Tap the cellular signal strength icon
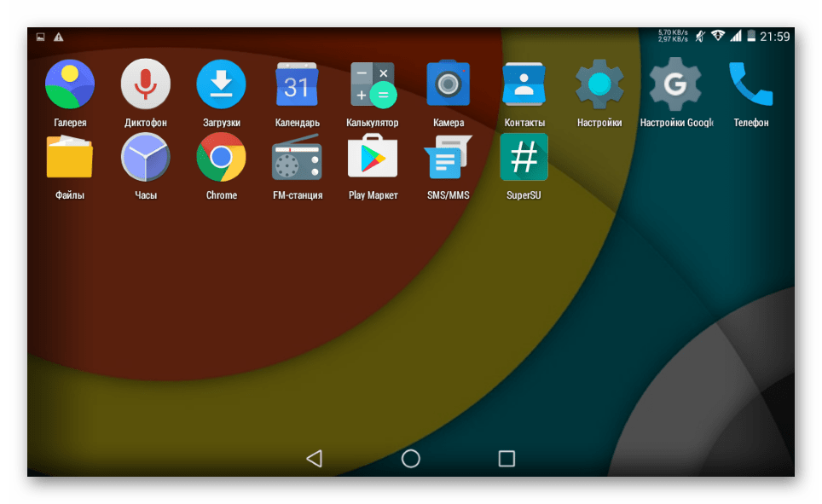The width and height of the screenshot is (822, 504). pyautogui.click(x=736, y=36)
